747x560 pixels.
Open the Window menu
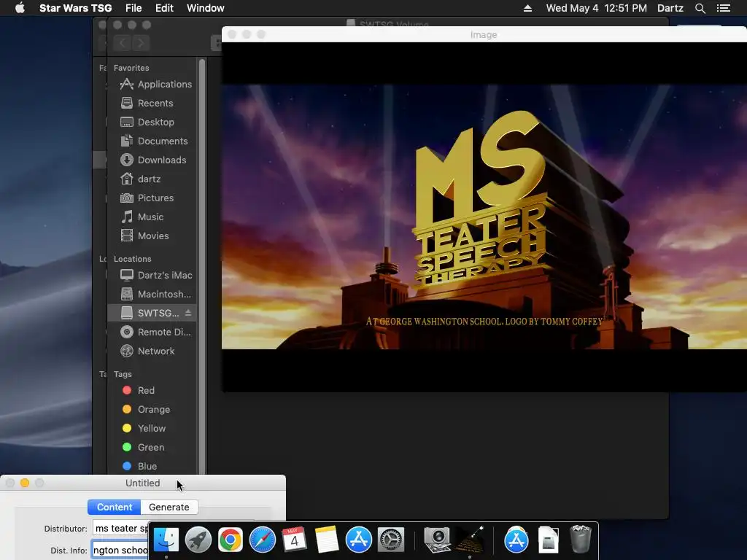(205, 8)
